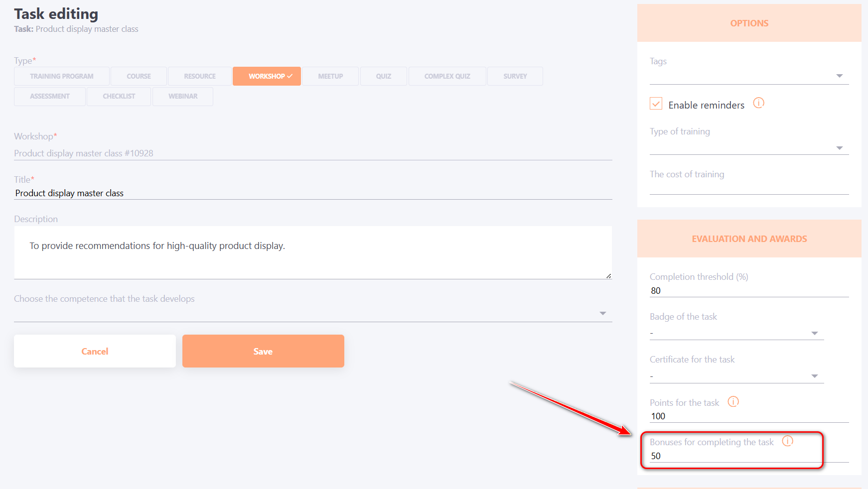
Task: Click into the Title input field
Action: click(312, 193)
